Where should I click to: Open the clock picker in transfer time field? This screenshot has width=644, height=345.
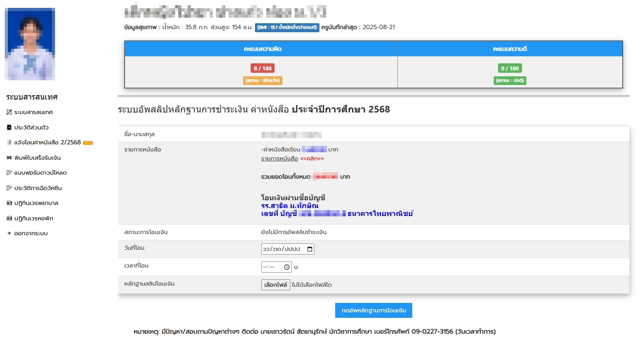[287, 267]
